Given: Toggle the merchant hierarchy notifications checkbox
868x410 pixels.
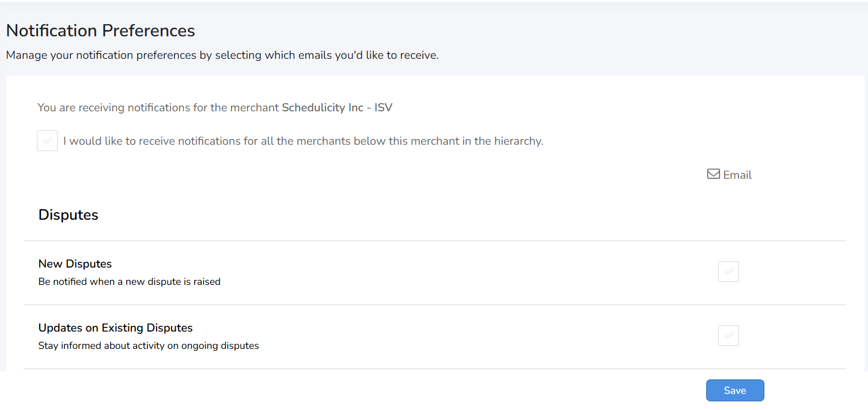Looking at the screenshot, I should 47,141.
